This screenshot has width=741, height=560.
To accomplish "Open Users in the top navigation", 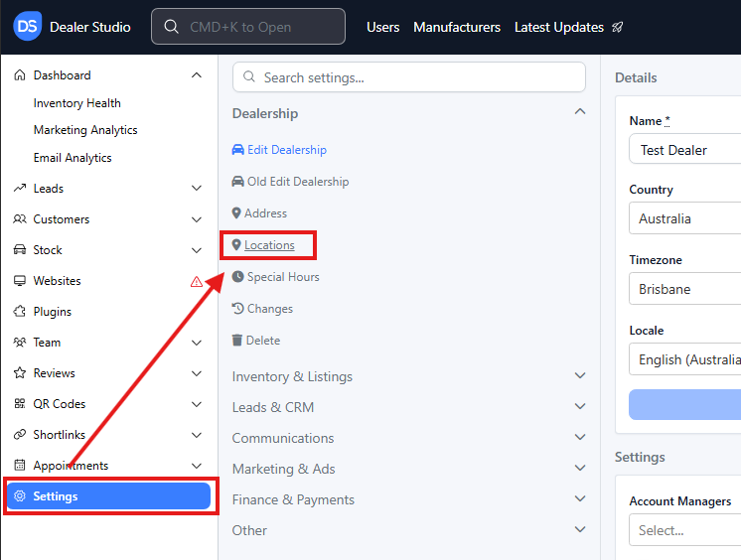I will click(382, 27).
